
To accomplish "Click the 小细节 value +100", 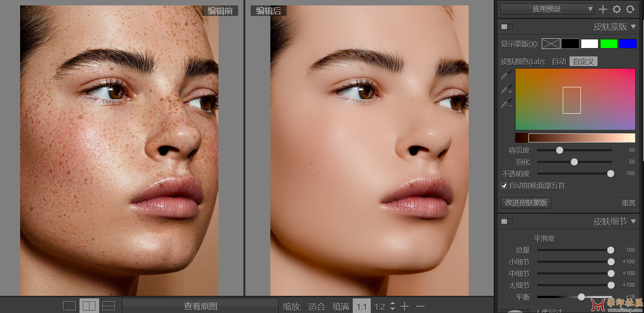I will pyautogui.click(x=629, y=262).
